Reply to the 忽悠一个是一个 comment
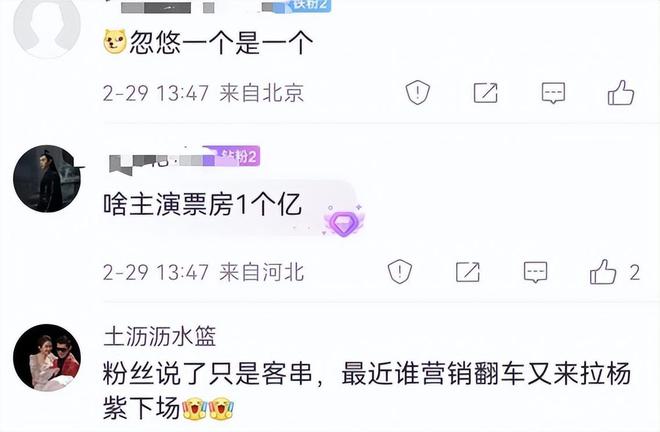Screen dimensions: 660x432 tap(553, 93)
